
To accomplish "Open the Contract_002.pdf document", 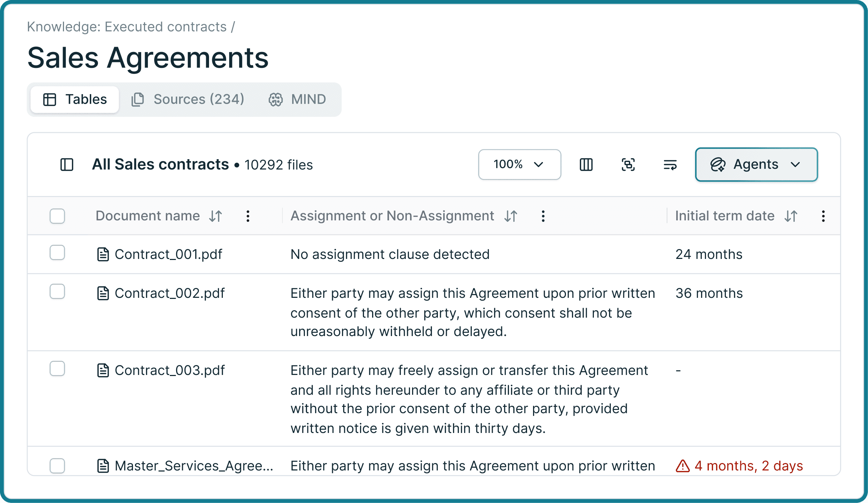I will coord(169,293).
